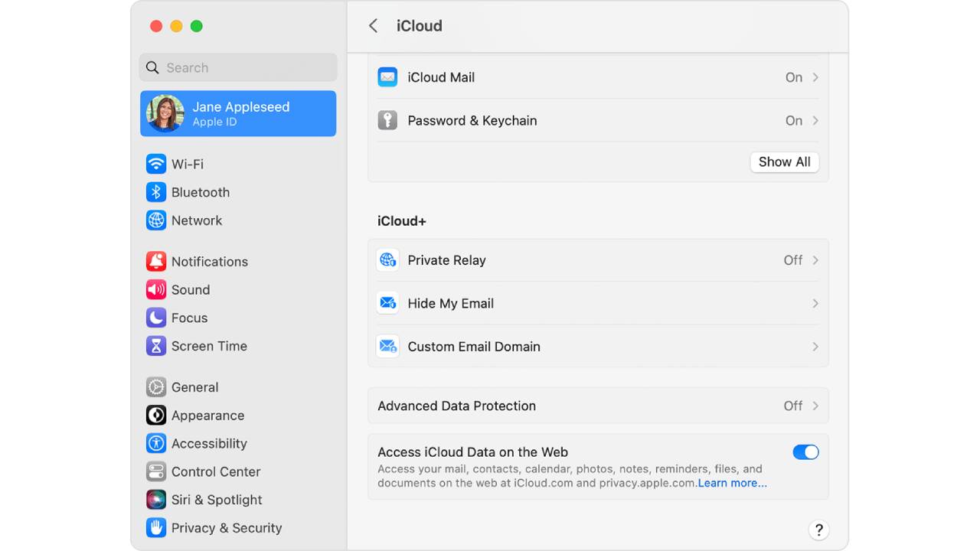
Task: Click iCloud Mail On status
Action: click(x=794, y=77)
